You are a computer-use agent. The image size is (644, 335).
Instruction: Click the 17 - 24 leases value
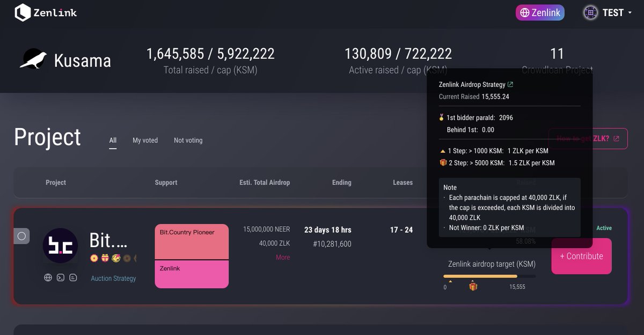[401, 230]
